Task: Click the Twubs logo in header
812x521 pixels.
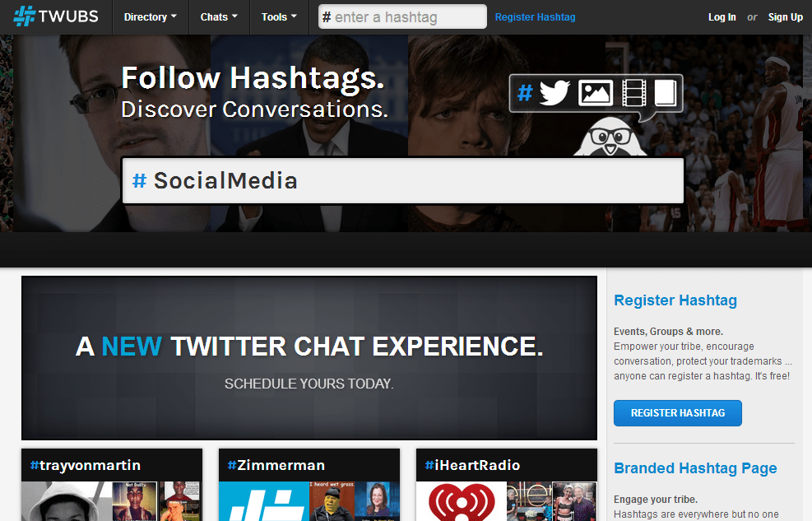Action: click(55, 16)
